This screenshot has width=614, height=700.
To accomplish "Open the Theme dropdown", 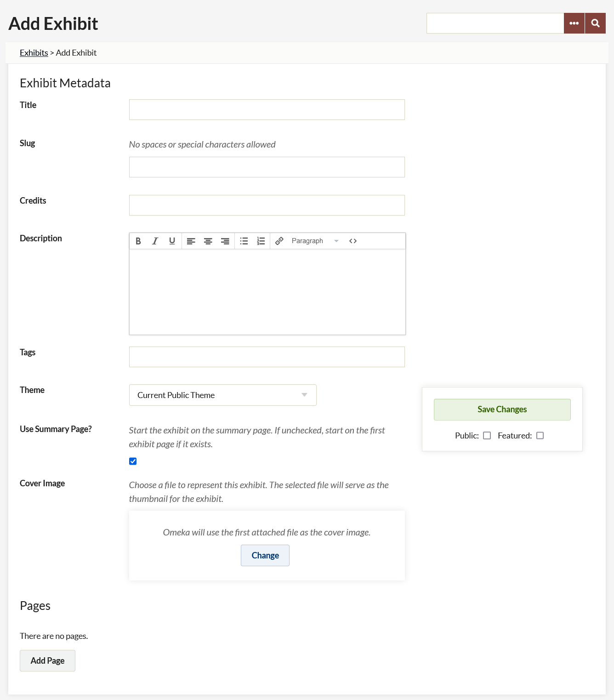I will coord(223,395).
